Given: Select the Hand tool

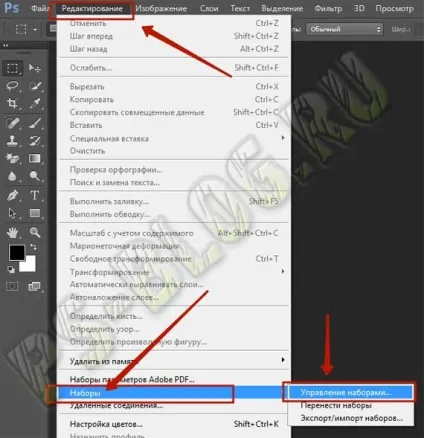Looking at the screenshot, I should [13, 232].
